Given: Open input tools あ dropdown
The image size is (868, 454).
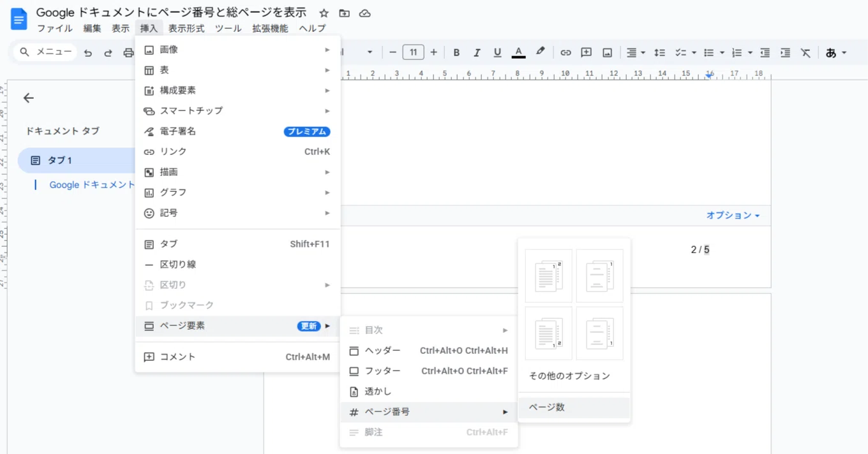Looking at the screenshot, I should [835, 52].
